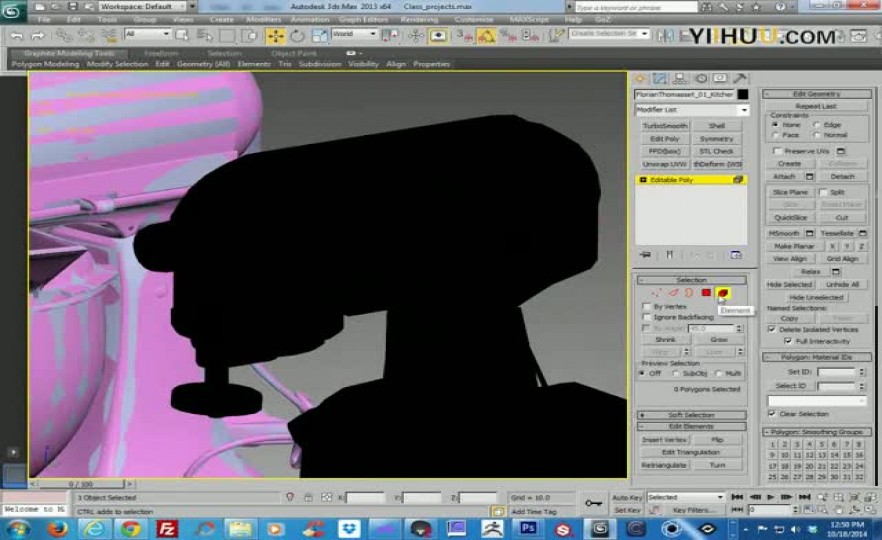Open the Utilities hammer panel tab
This screenshot has width=882, height=540.
pos(740,79)
